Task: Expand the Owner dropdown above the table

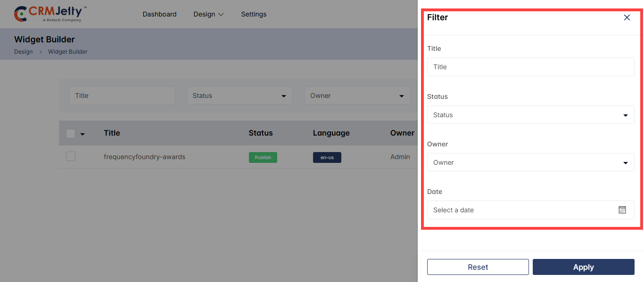Action: pos(357,96)
